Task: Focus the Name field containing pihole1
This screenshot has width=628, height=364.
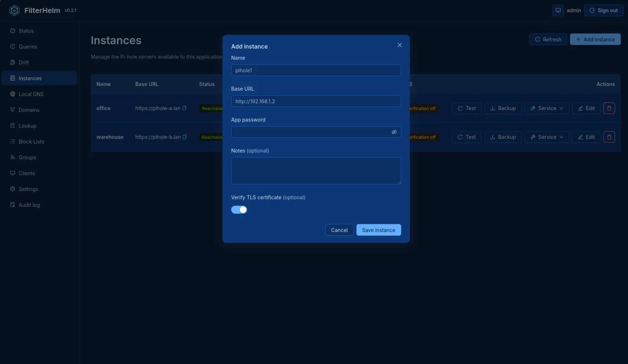Action: (x=316, y=70)
